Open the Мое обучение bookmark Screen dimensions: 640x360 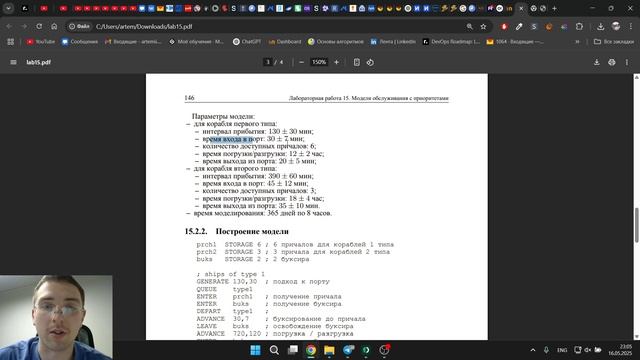point(197,42)
